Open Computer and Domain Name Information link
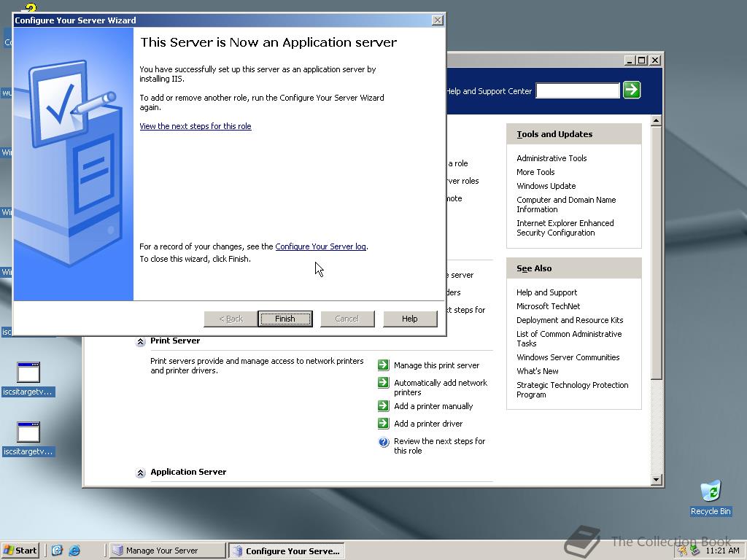This screenshot has width=747, height=560. [x=566, y=204]
